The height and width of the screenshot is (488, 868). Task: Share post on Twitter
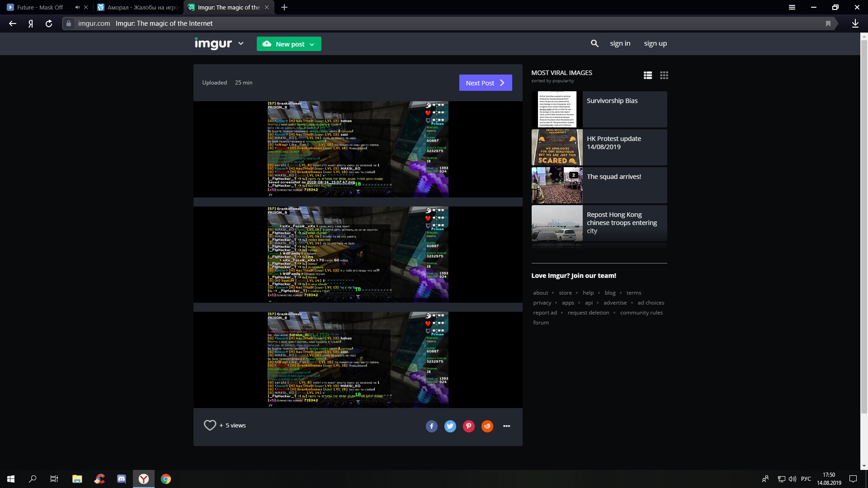(x=450, y=426)
